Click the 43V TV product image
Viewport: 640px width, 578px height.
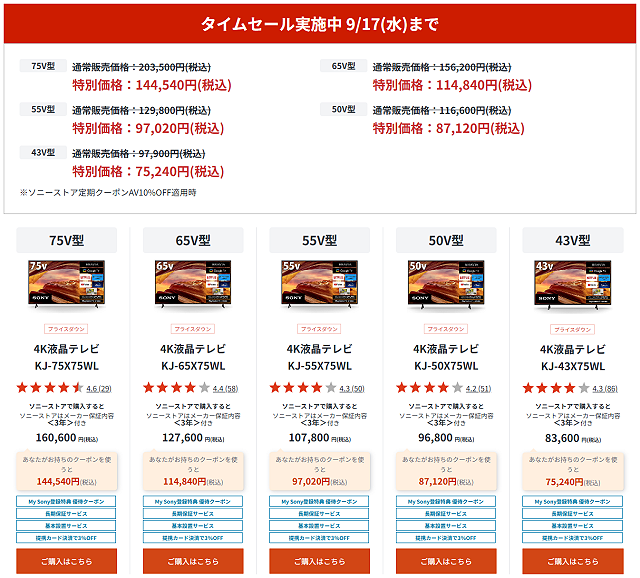(573, 284)
